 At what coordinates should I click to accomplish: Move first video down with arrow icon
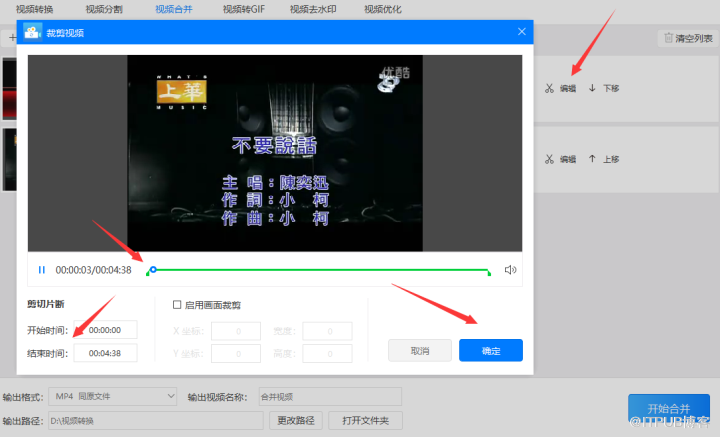pyautogui.click(x=592, y=88)
